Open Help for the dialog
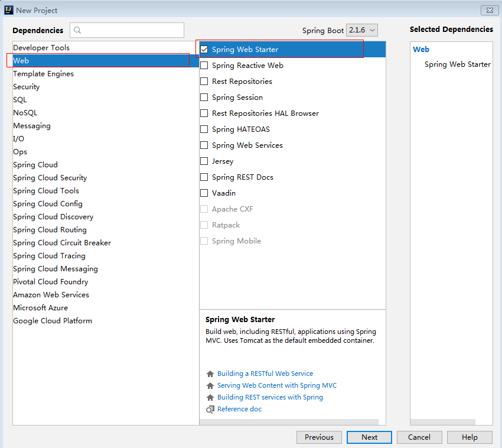Screen dimensions: 502x448 tap(470, 437)
